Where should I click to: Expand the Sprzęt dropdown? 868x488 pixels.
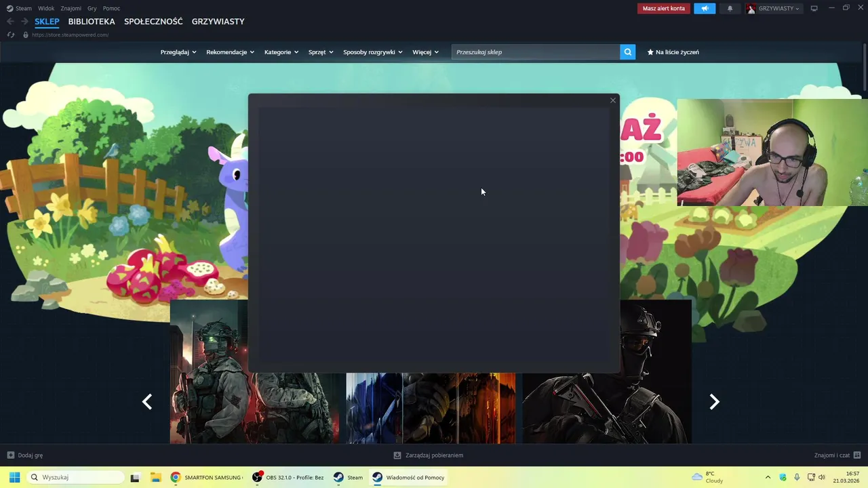321,52
